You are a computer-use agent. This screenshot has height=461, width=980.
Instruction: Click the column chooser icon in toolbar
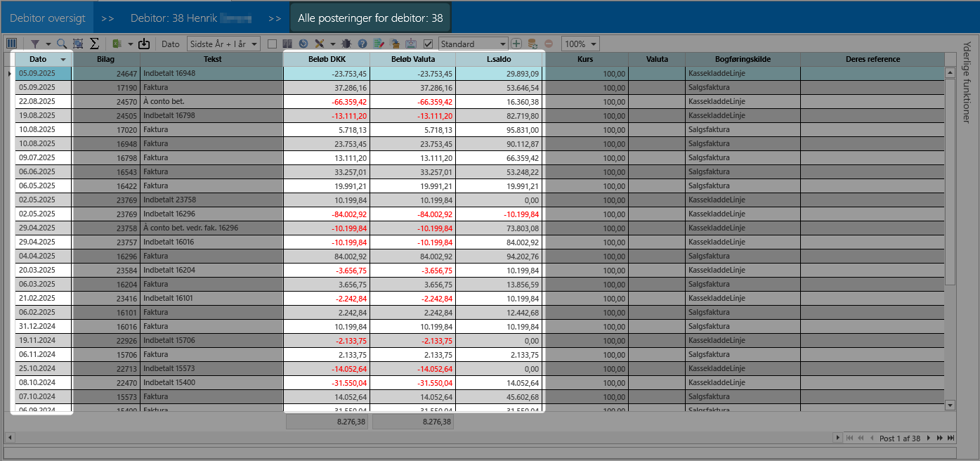[11, 44]
